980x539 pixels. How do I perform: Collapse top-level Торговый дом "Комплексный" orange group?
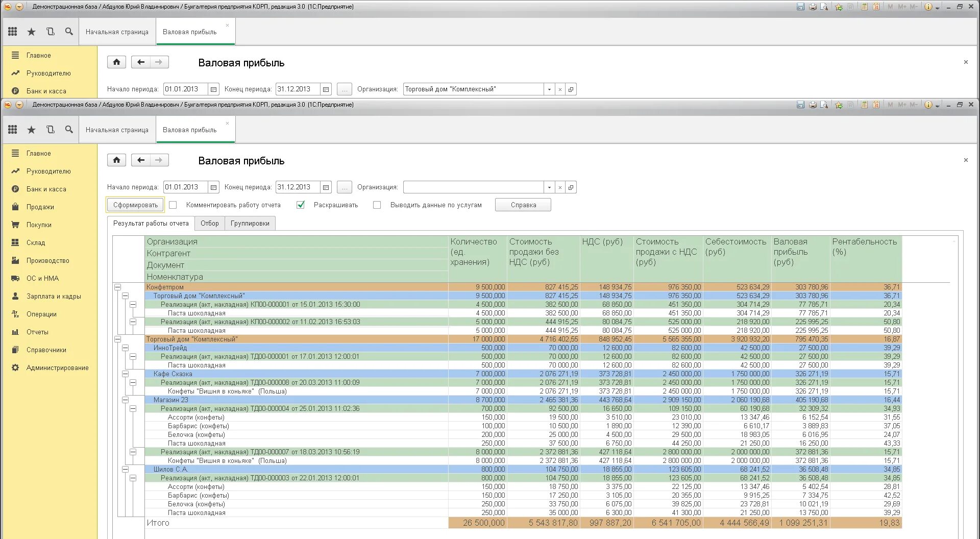click(x=117, y=339)
